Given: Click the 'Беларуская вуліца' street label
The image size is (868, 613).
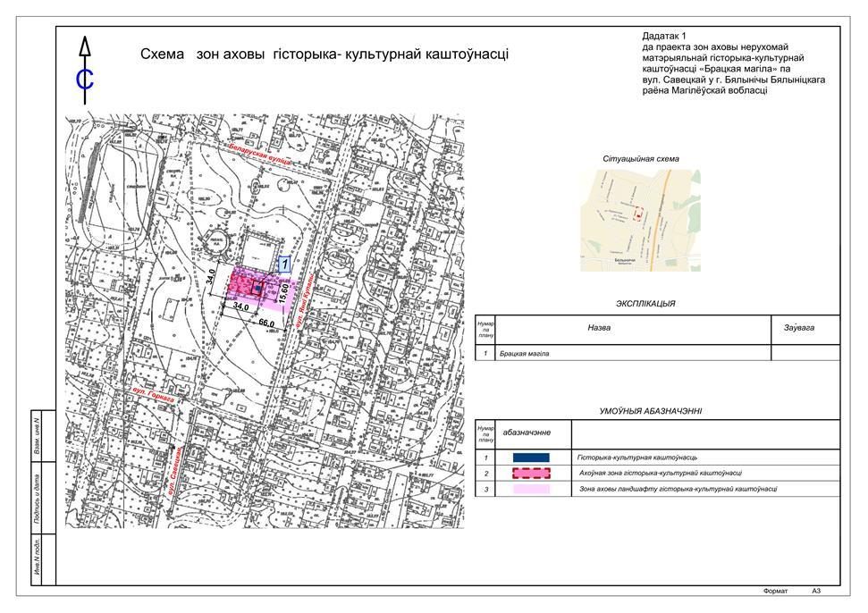Looking at the screenshot, I should pos(261,154).
